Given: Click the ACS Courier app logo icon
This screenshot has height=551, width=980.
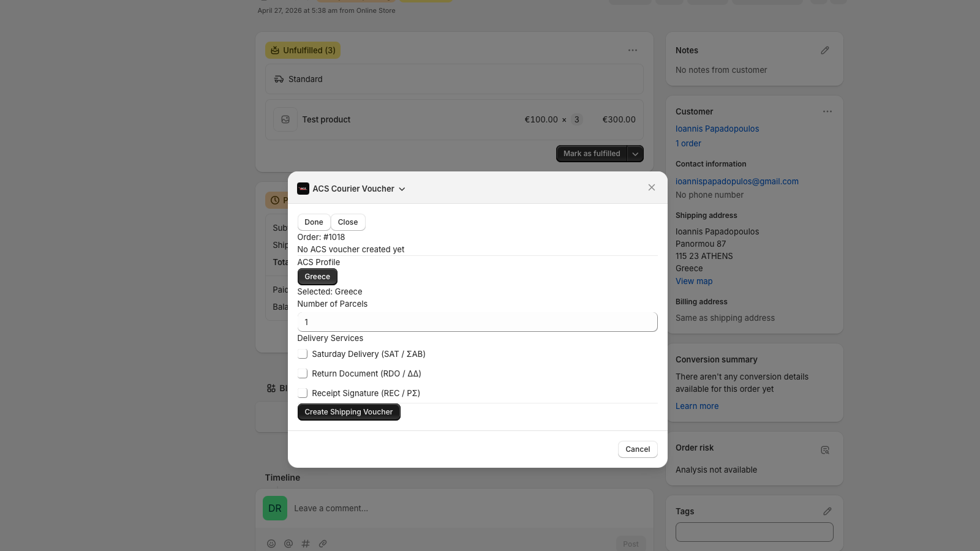Looking at the screenshot, I should tap(303, 189).
